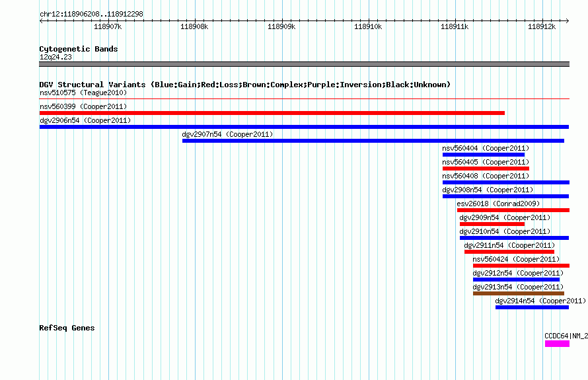
Task: Open the nsv560399 (Cooper2011) label
Action: coord(83,106)
